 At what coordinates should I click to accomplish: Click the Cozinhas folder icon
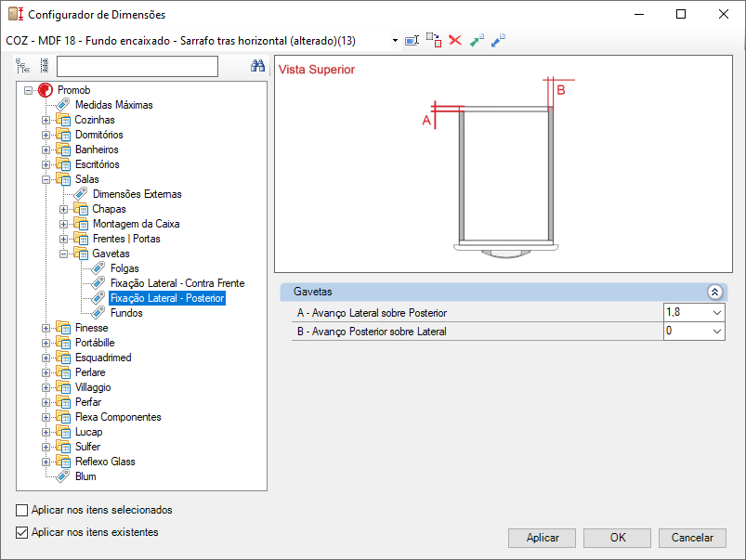point(63,120)
